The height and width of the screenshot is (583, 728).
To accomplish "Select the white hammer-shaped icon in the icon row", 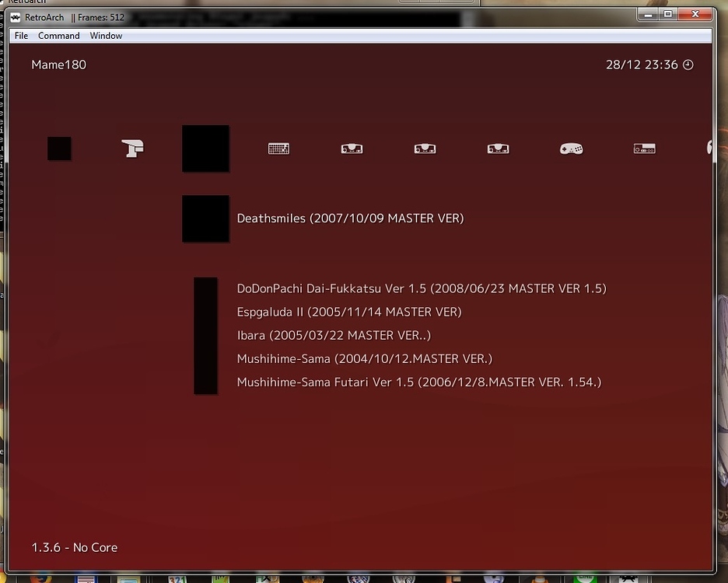I will [x=133, y=148].
